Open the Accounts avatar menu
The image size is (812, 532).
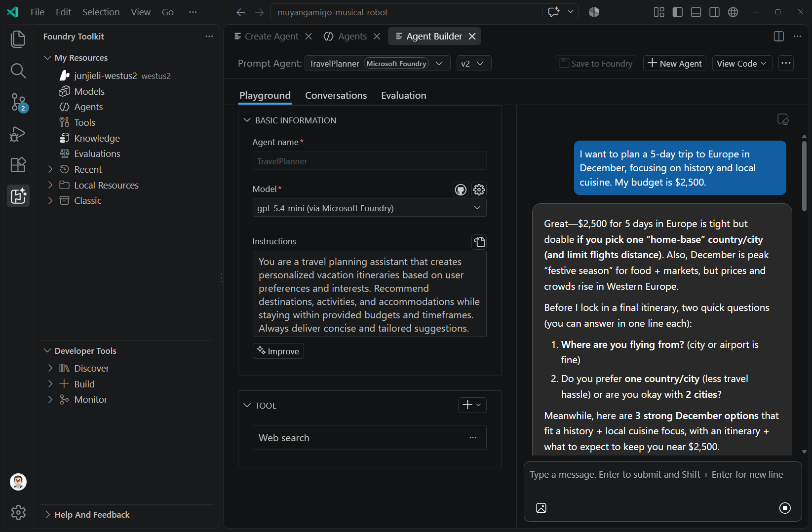tap(18, 482)
